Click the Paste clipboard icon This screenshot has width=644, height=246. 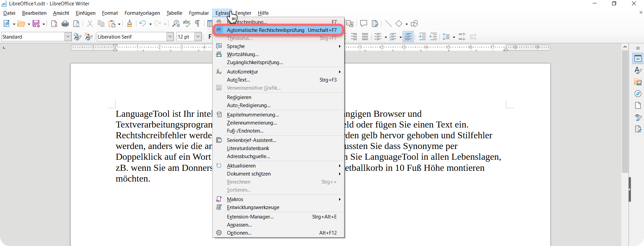[x=112, y=24]
